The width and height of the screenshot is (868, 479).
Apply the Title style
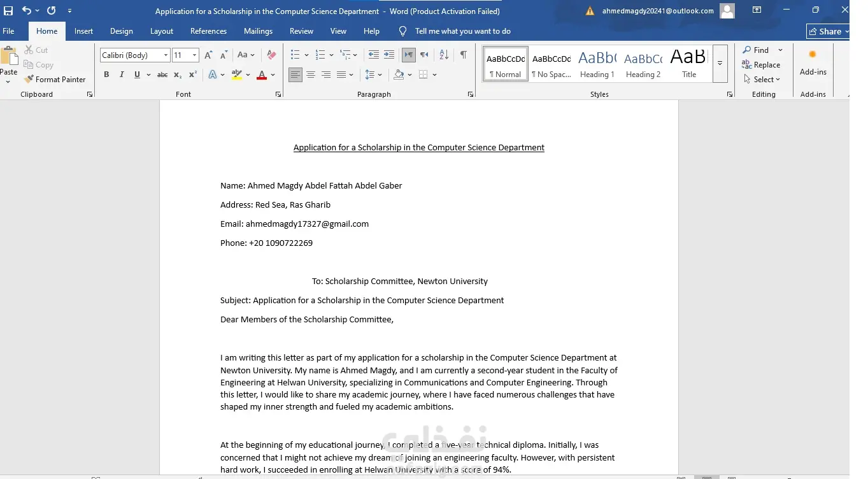point(688,64)
